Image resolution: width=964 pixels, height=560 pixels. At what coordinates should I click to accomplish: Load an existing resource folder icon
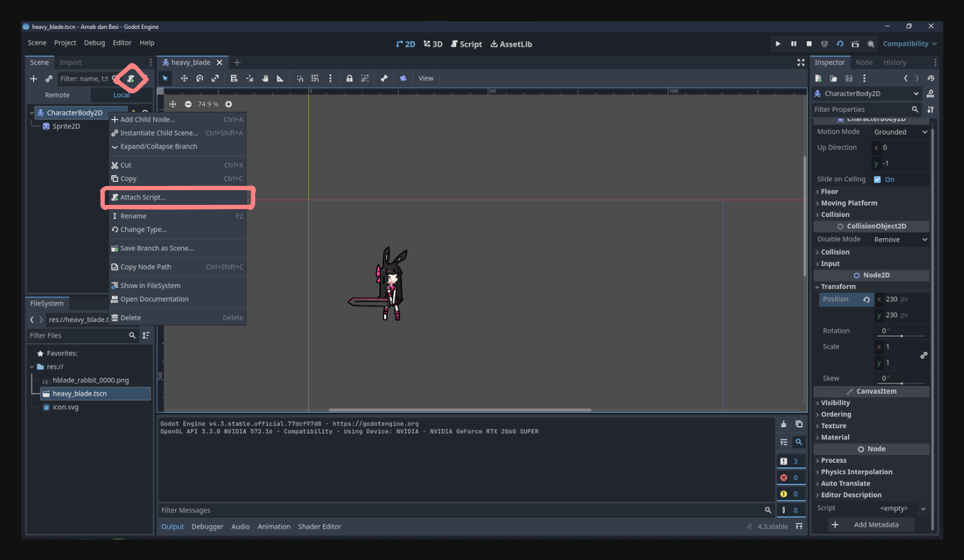coord(834,78)
